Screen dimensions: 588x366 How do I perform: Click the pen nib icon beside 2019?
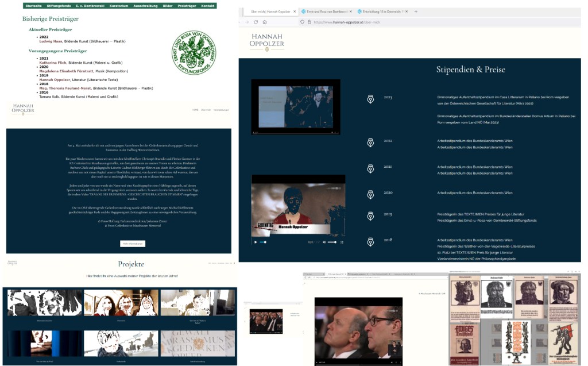coord(370,216)
